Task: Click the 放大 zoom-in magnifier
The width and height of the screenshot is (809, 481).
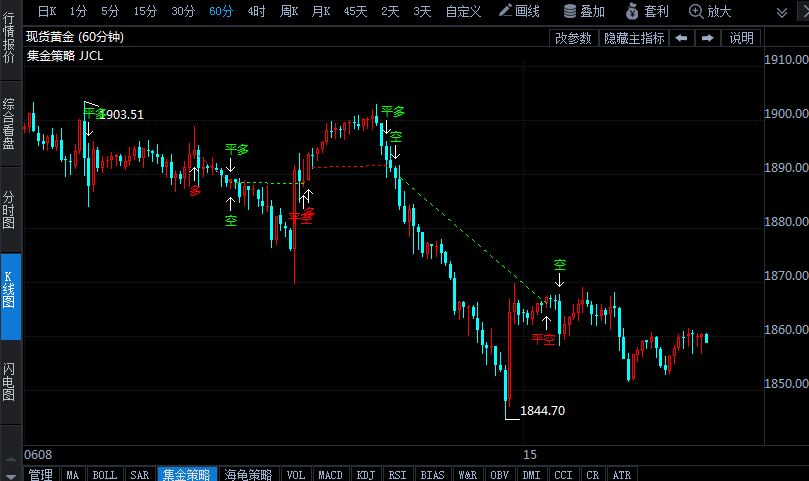Action: pos(710,11)
